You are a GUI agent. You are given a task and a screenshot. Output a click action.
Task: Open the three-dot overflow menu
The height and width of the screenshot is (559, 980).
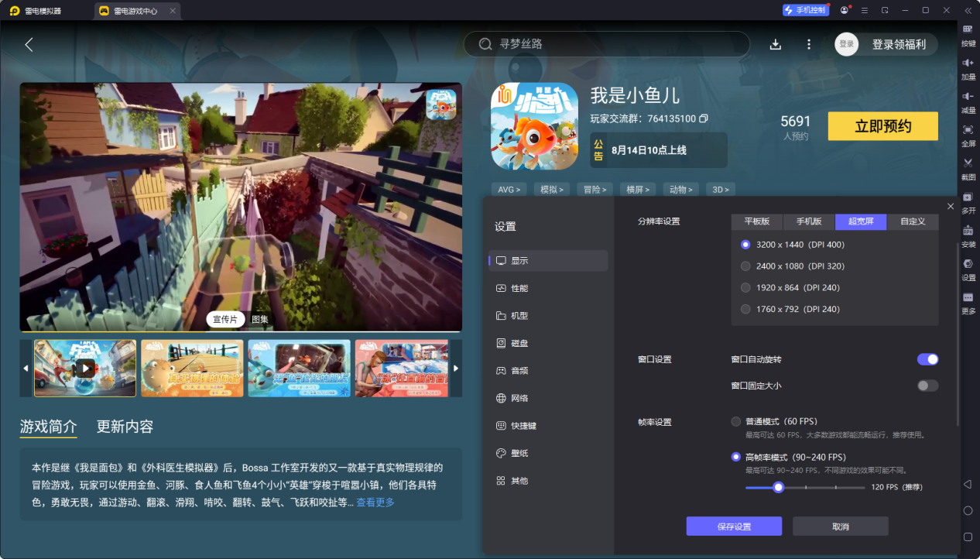809,44
